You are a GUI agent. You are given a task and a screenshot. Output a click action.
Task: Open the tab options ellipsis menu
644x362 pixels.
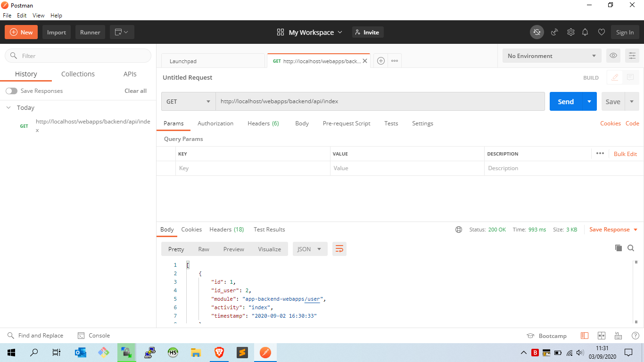point(395,61)
